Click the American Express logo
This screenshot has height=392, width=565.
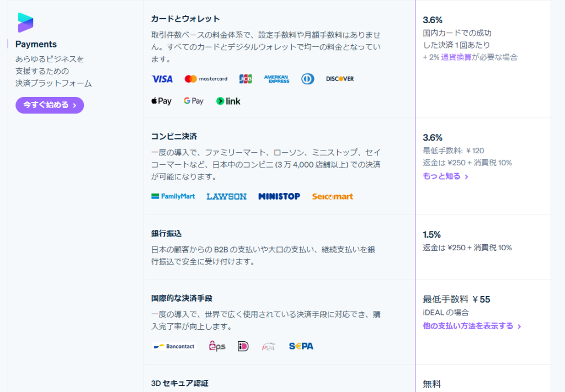276,79
